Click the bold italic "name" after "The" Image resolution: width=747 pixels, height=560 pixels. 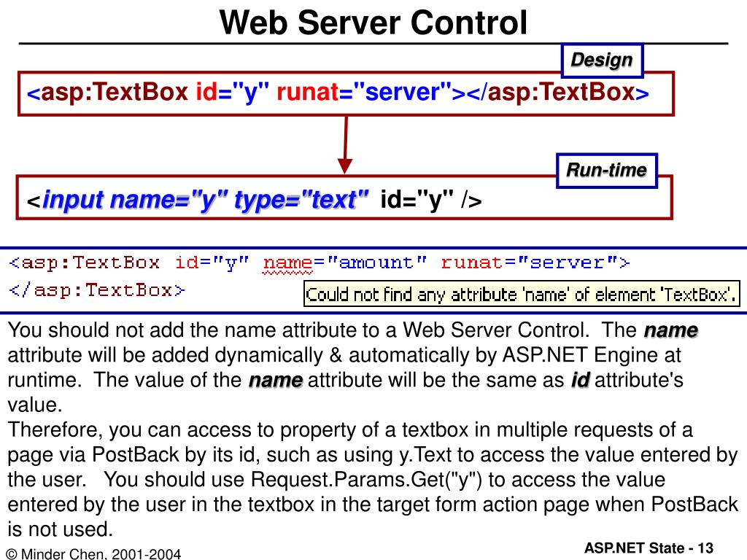coord(671,330)
